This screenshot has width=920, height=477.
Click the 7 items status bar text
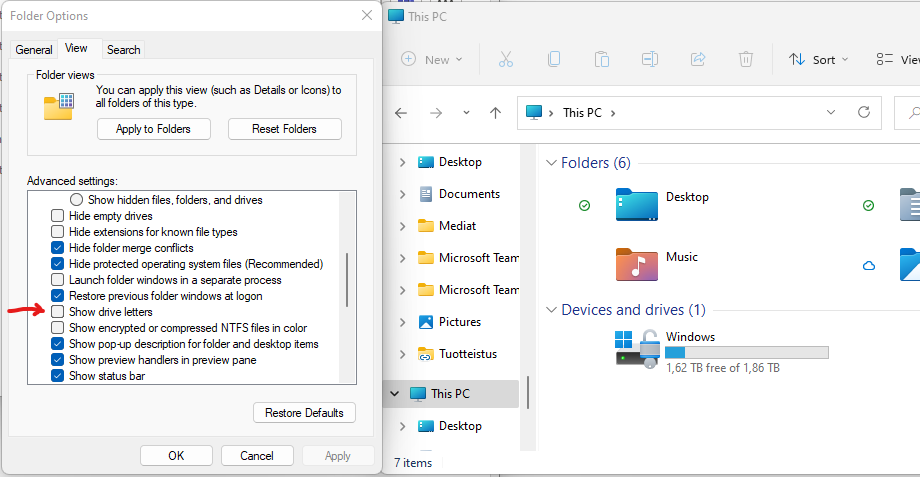[413, 463]
